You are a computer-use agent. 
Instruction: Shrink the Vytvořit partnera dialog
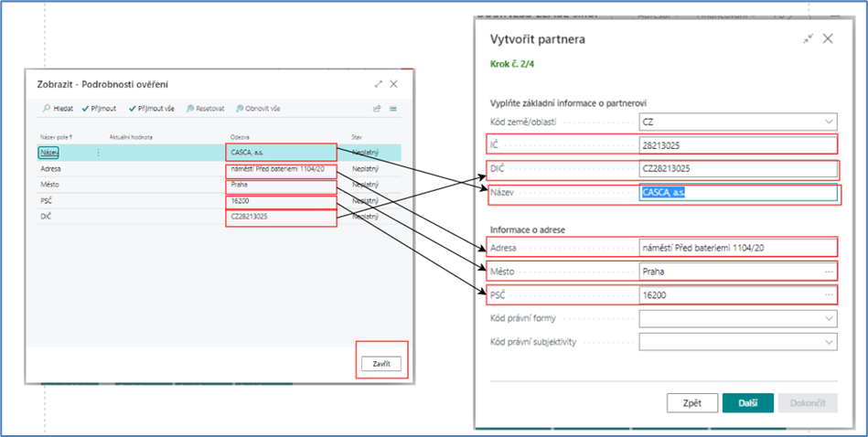pyautogui.click(x=808, y=39)
